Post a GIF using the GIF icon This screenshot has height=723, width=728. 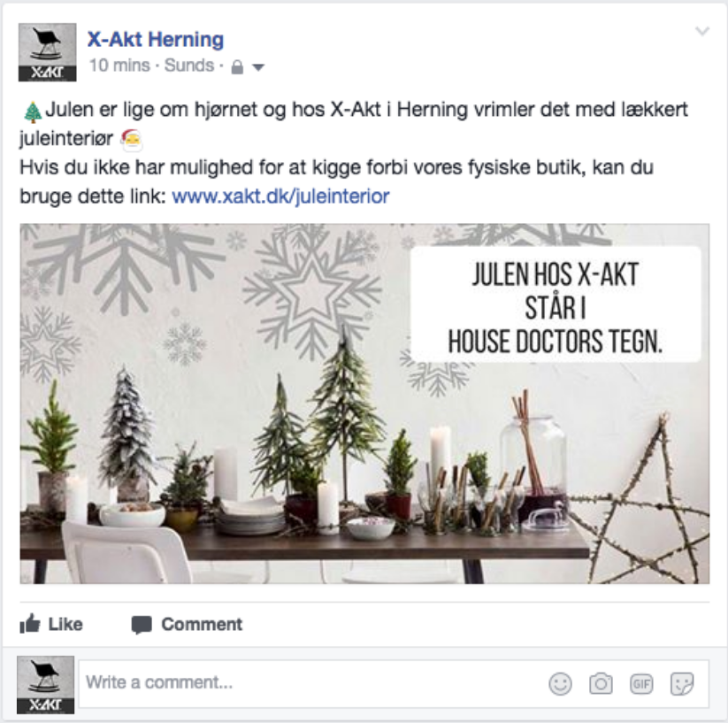pos(641,683)
